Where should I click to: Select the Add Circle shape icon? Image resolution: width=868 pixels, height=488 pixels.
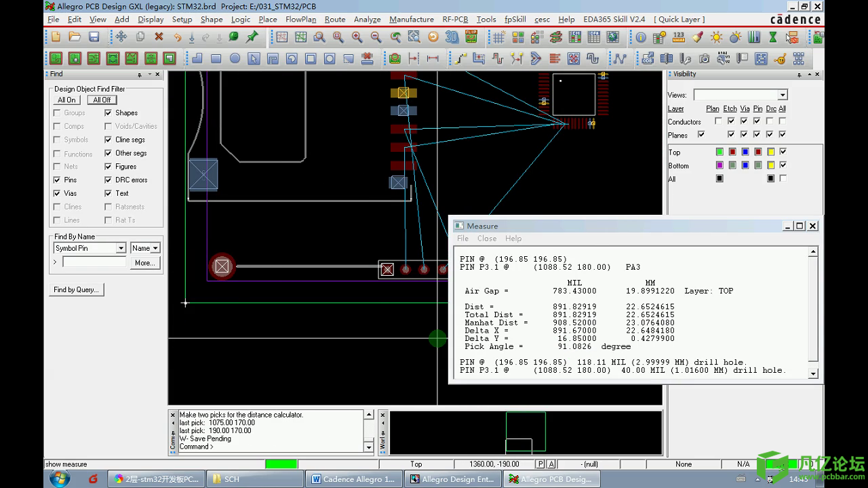235,58
